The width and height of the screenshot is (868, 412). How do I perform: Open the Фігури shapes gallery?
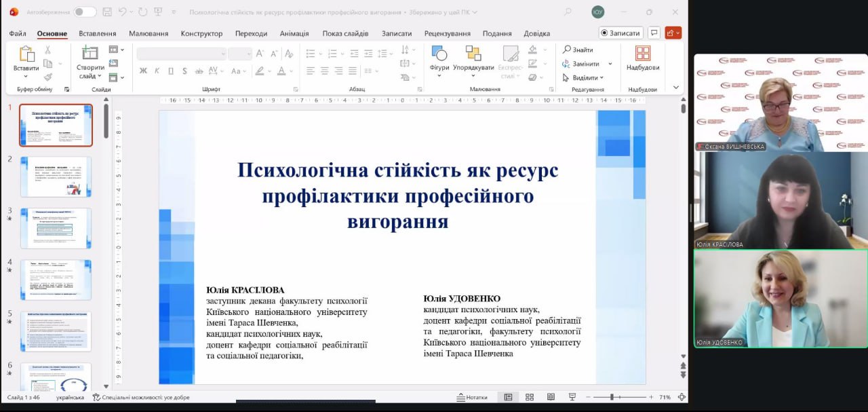439,59
